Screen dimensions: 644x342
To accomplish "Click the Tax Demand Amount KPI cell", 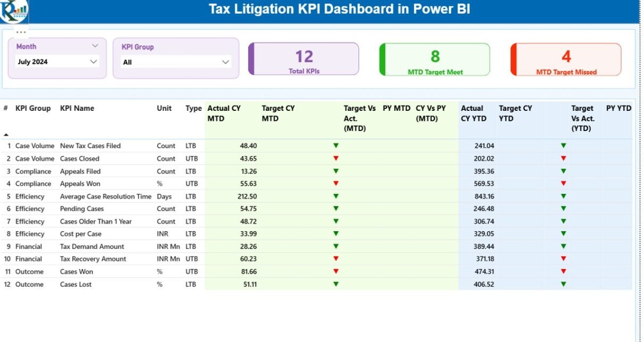I will coord(92,246).
